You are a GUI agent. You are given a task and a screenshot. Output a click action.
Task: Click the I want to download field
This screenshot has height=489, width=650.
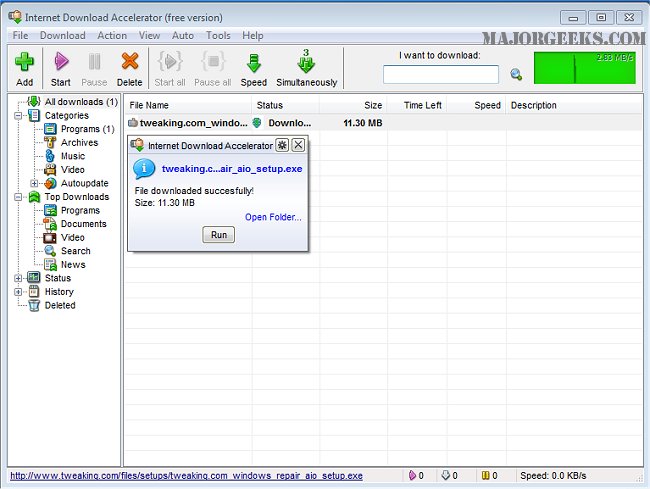click(441, 75)
